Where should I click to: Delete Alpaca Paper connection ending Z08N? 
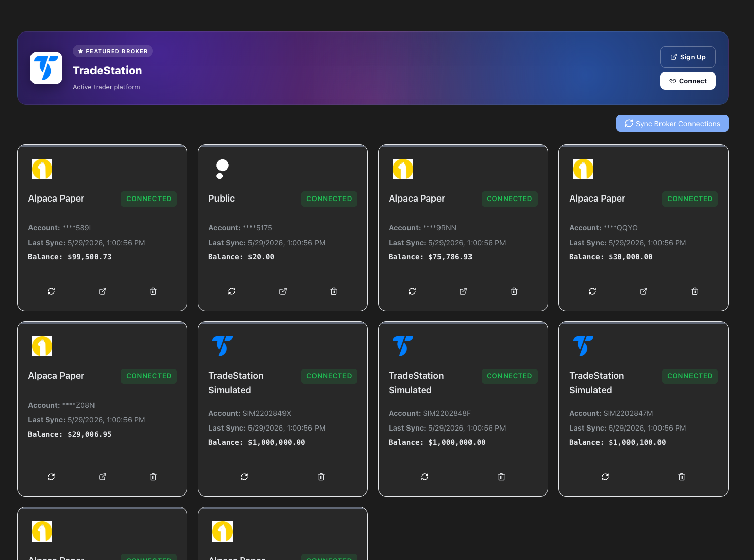click(153, 477)
